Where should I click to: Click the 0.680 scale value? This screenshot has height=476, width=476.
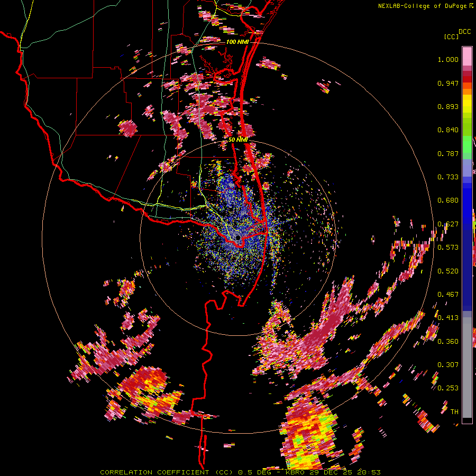pyautogui.click(x=448, y=200)
